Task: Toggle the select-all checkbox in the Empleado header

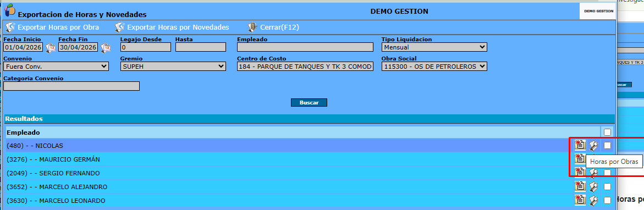Action: 608,132
